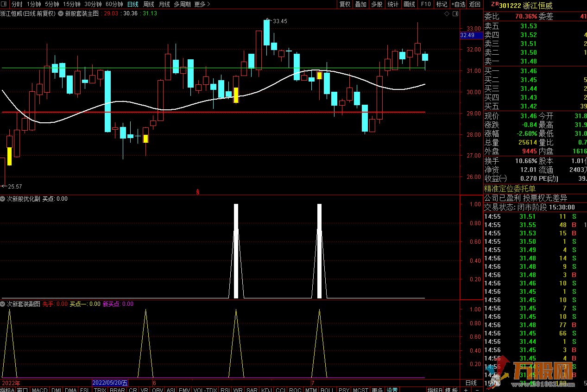This screenshot has height=392, width=587.
Task: Click the 叠加 overlay button
Action: (360, 4)
